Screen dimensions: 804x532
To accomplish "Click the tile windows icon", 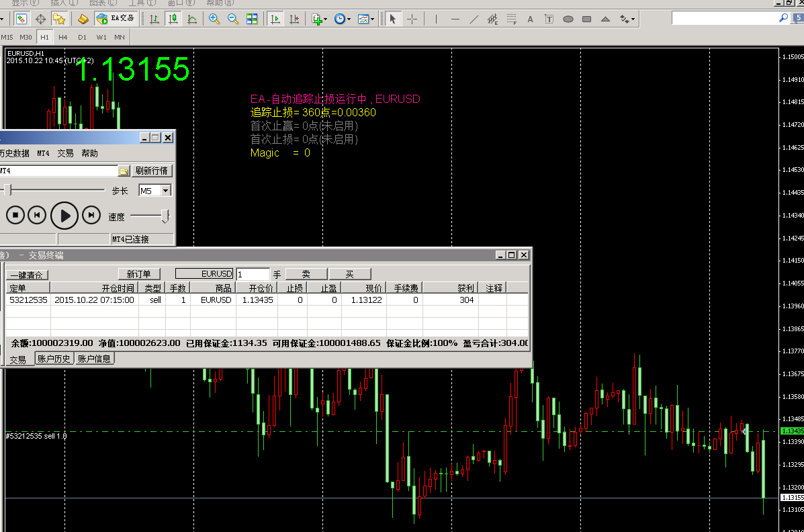I will (x=252, y=19).
